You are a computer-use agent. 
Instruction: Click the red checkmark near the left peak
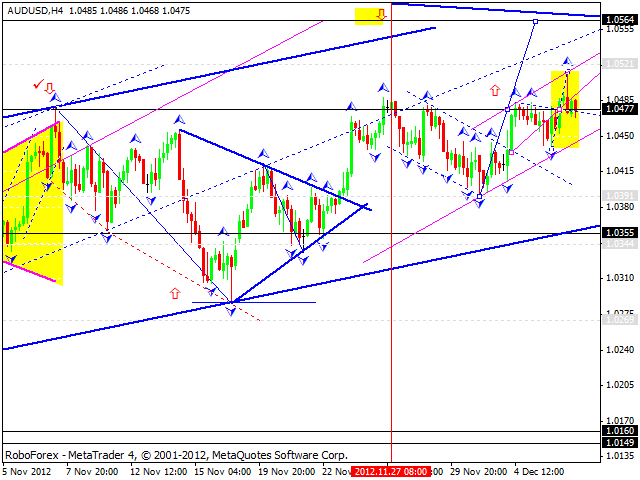pyautogui.click(x=38, y=86)
